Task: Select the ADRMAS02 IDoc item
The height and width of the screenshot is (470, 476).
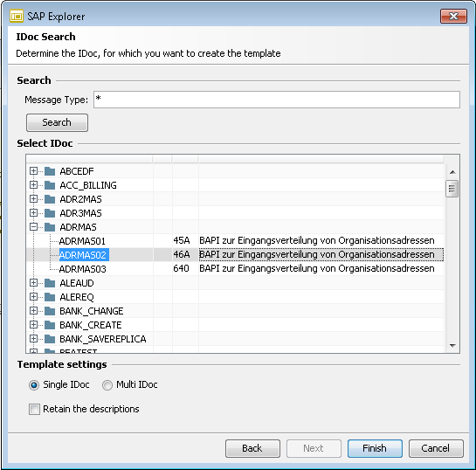Action: [x=84, y=255]
